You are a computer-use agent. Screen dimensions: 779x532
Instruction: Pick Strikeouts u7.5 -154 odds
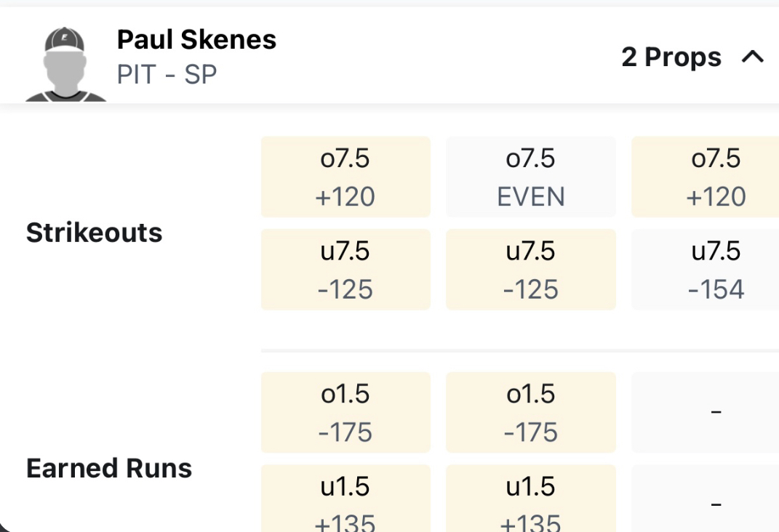tap(705, 270)
